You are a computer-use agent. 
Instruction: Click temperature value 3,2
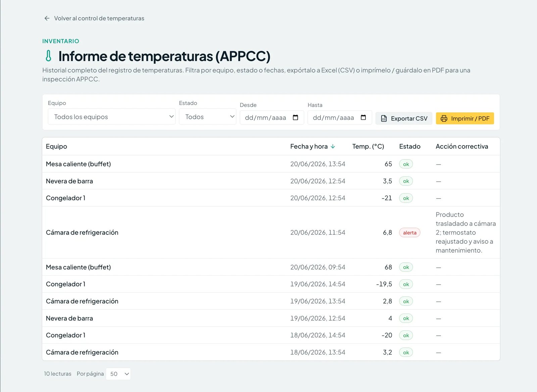387,352
